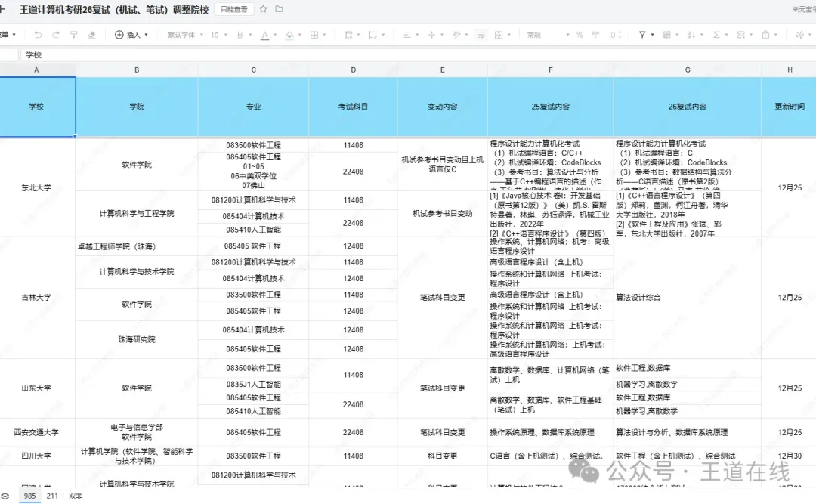Adjust decimal places .0 stepper
816x504 pixels.
[x=615, y=35]
